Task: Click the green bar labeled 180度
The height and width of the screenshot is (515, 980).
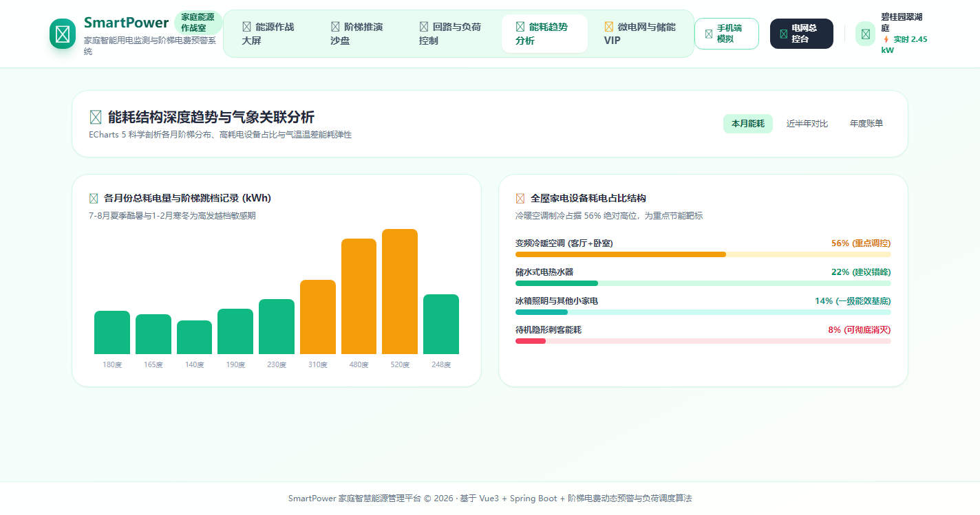Action: [112, 333]
